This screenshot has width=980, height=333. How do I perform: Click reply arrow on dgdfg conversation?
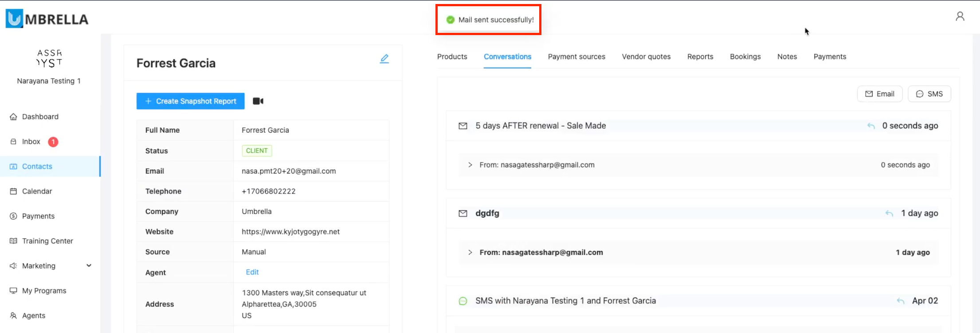tap(889, 214)
